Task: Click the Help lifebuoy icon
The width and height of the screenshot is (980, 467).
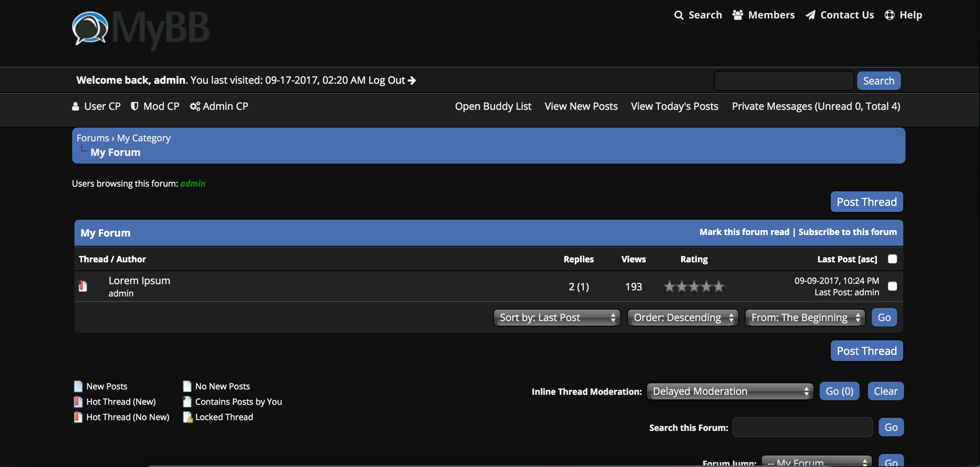Action: 889,15
